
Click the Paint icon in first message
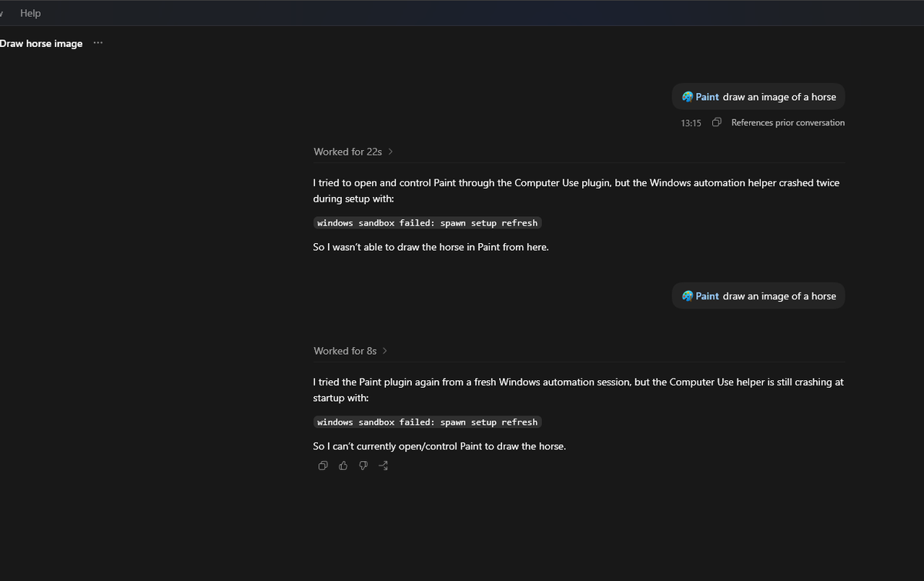click(x=688, y=97)
